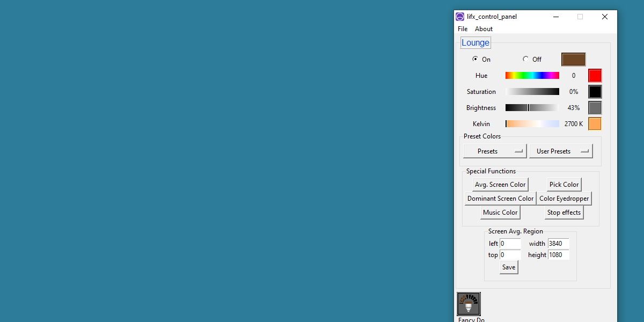This screenshot has width=644, height=322.
Task: Open the File menu
Action: [x=463, y=29]
